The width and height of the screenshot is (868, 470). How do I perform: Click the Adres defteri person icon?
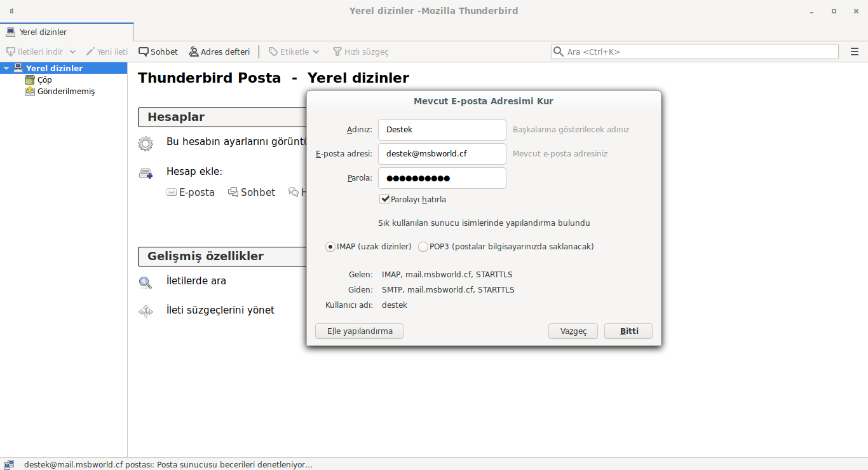[194, 52]
